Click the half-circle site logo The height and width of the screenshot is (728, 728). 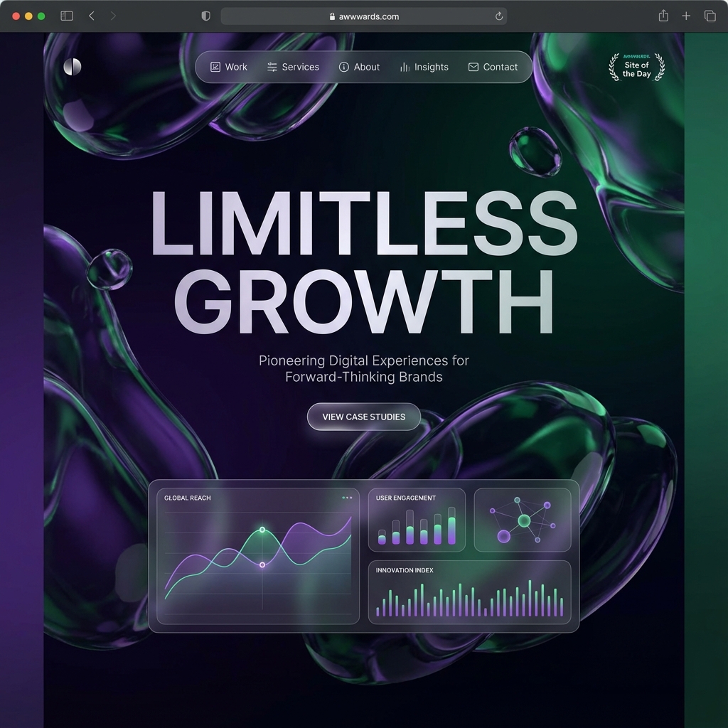(73, 67)
